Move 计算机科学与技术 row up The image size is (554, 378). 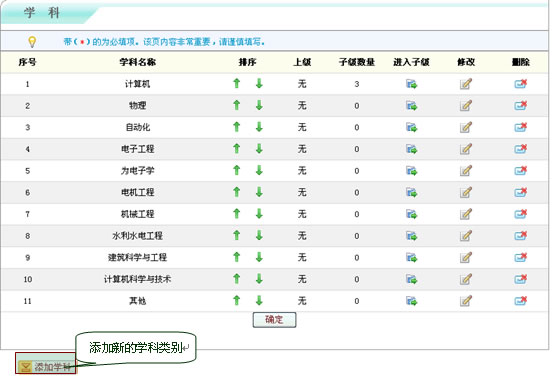(x=237, y=279)
